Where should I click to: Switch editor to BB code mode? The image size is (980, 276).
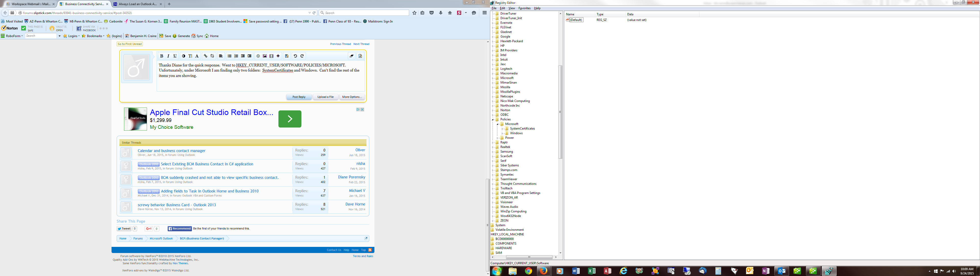(360, 56)
